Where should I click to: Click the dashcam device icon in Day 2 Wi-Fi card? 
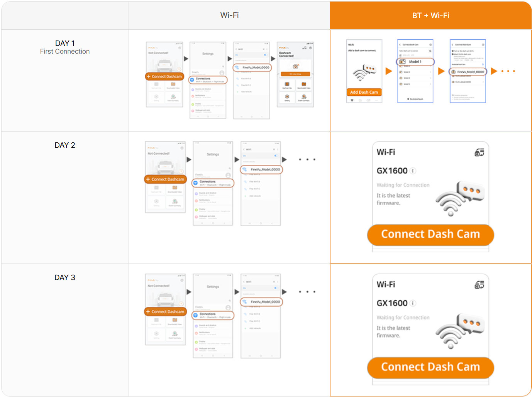pyautogui.click(x=479, y=153)
